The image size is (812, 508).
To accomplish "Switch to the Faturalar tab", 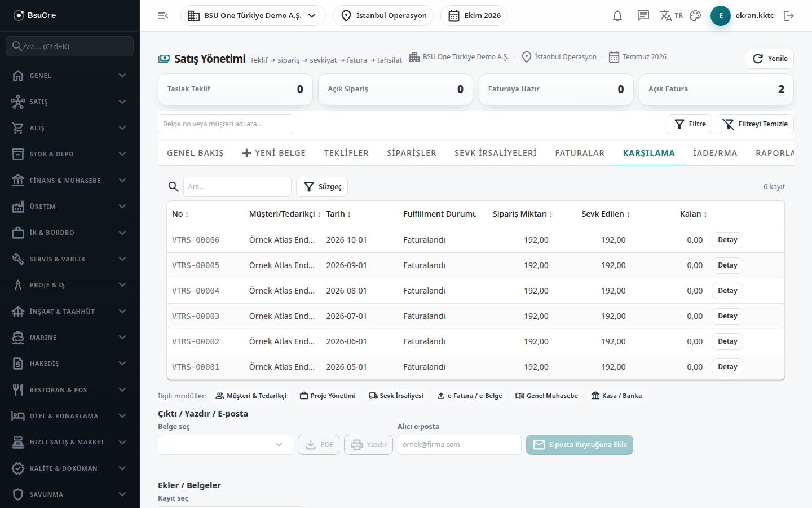I will [580, 153].
